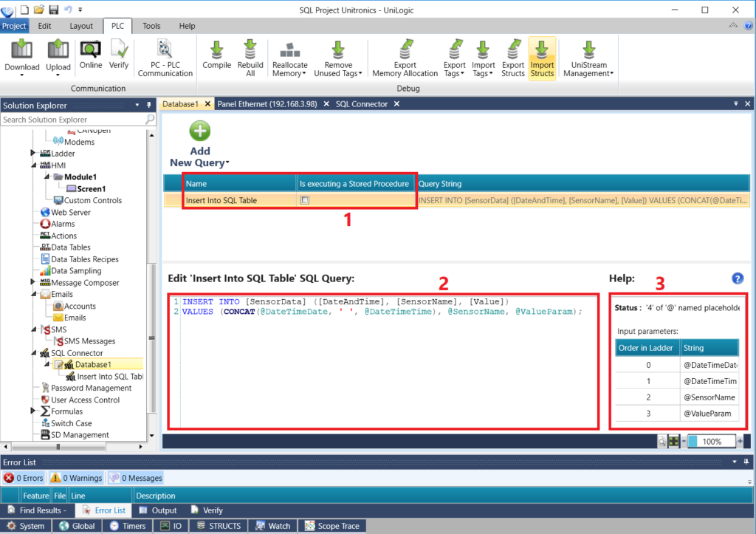Collapse the SQL Connector tree node

tap(33, 352)
